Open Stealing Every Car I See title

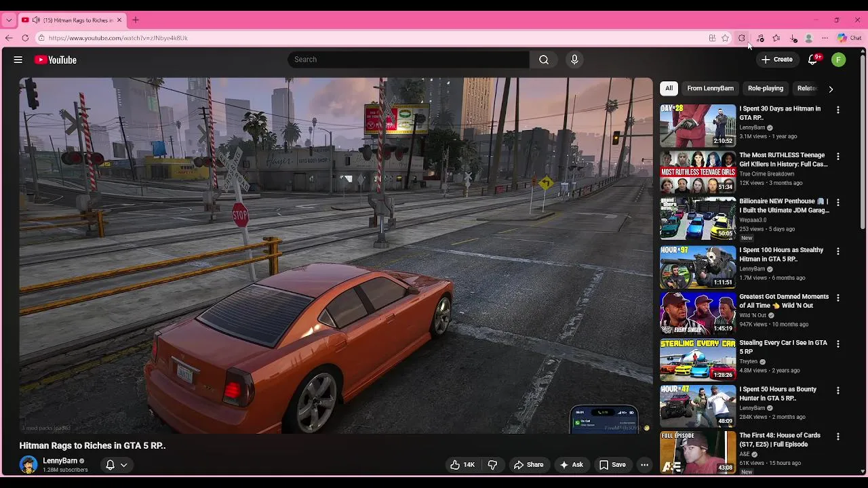pyautogui.click(x=783, y=347)
